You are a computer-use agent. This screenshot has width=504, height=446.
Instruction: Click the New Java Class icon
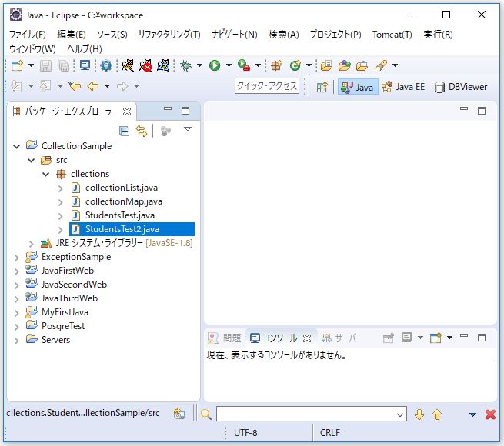pyautogui.click(x=295, y=65)
